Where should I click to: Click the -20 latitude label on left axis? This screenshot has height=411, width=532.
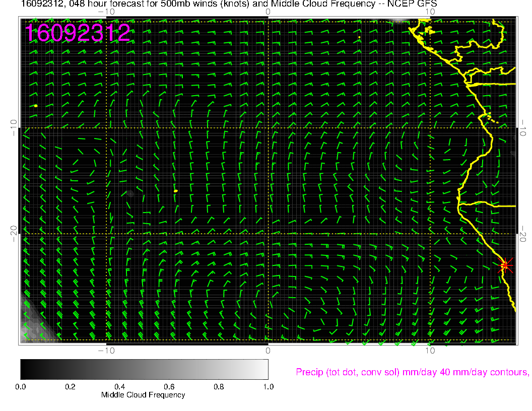13,234
